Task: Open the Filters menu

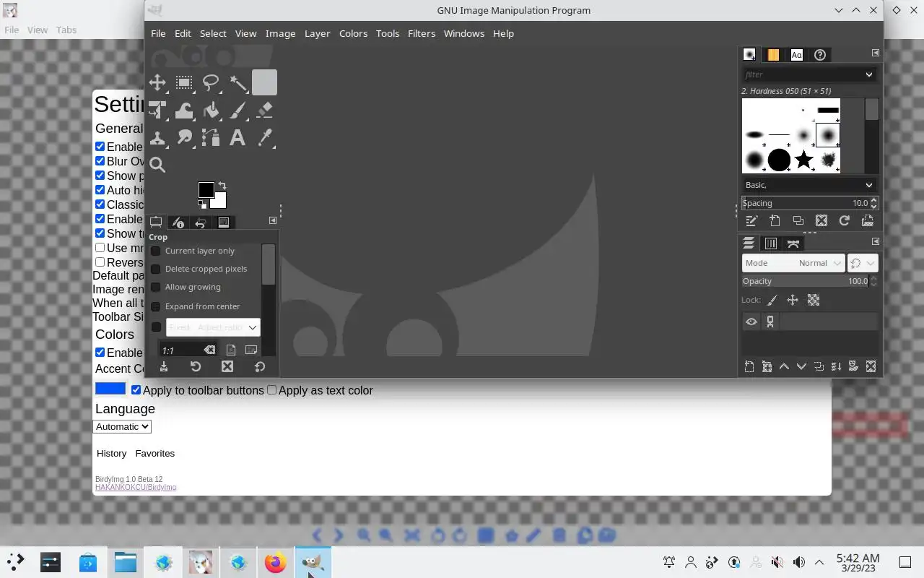Action: click(422, 33)
